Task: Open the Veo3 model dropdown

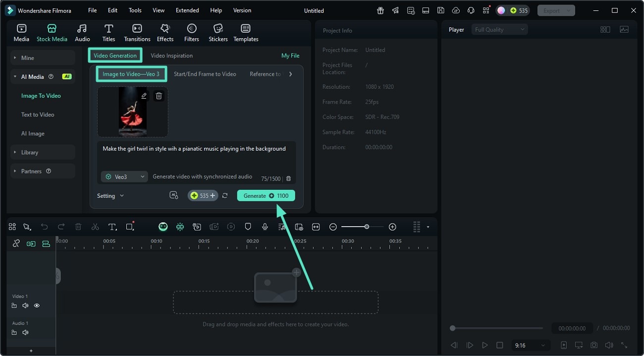Action: (124, 177)
